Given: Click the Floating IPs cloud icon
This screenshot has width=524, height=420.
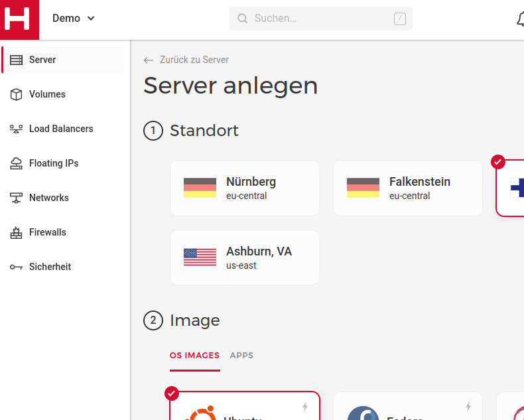Looking at the screenshot, I should point(16,163).
